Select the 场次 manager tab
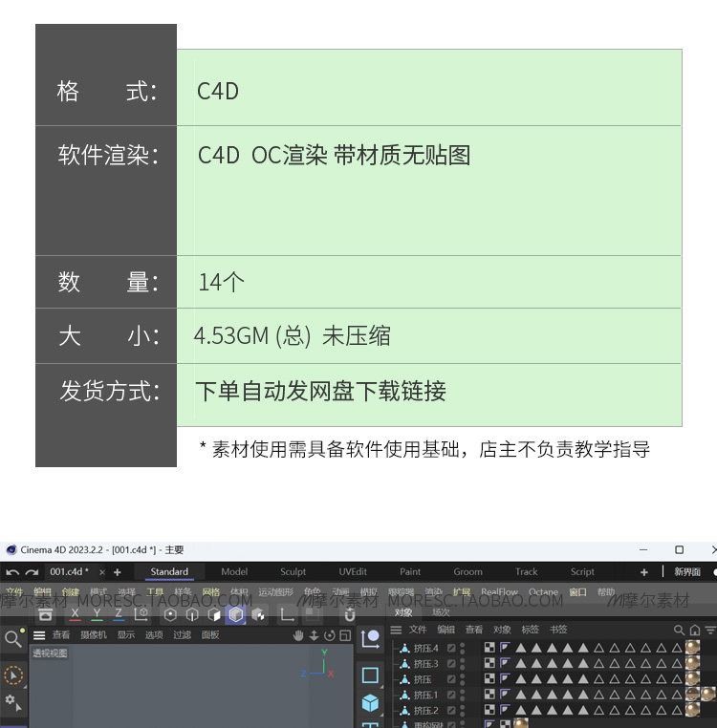The height and width of the screenshot is (728, 717). pos(441,612)
